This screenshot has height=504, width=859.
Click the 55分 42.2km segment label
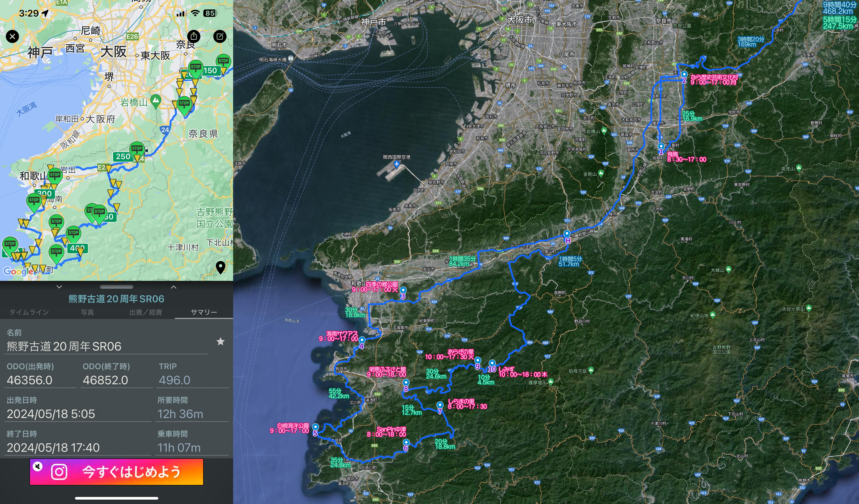(339, 393)
